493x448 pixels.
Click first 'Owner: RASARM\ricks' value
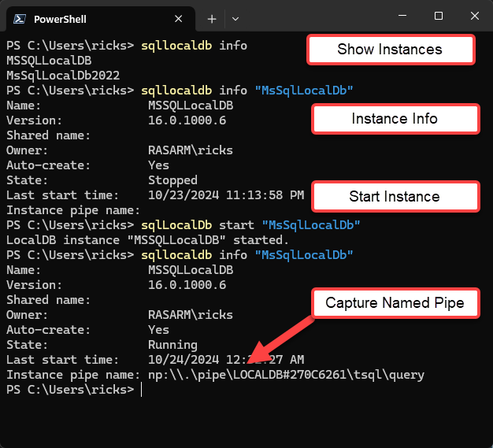click(x=191, y=150)
